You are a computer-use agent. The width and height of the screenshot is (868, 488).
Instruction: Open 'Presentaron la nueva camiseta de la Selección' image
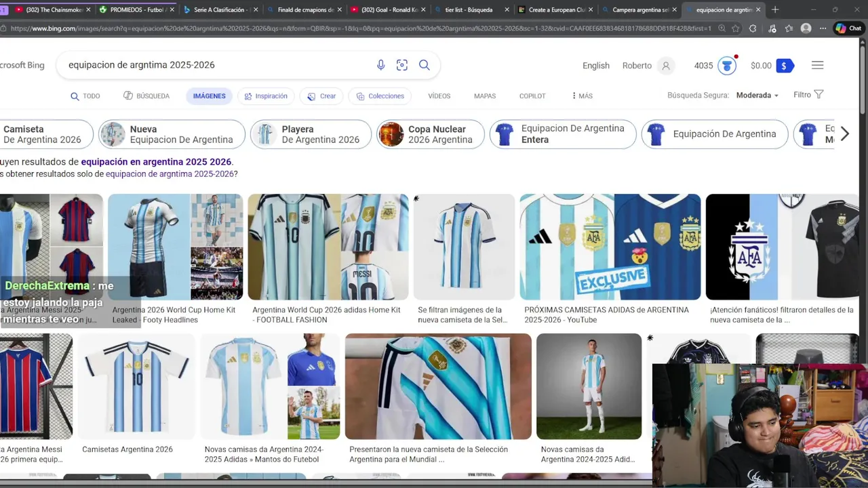point(438,386)
